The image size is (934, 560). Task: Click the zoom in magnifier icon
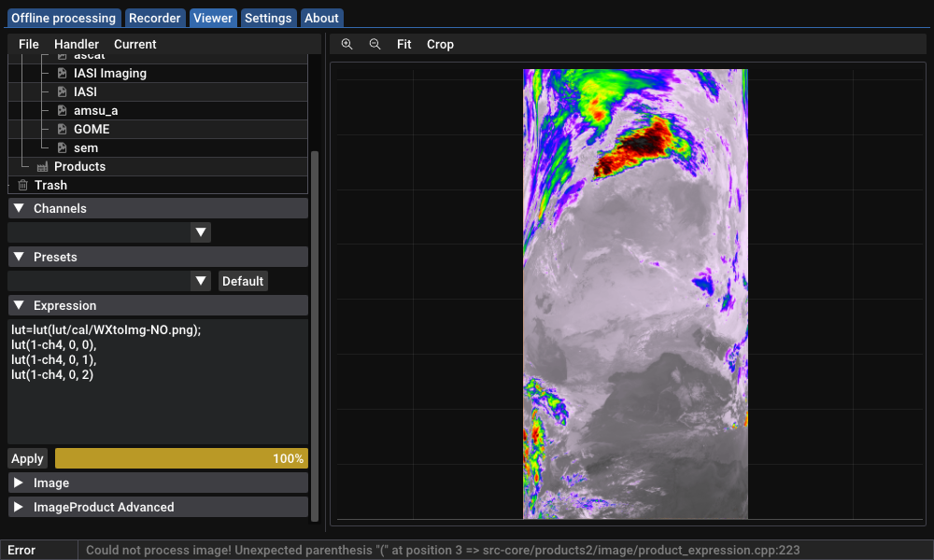[347, 45]
